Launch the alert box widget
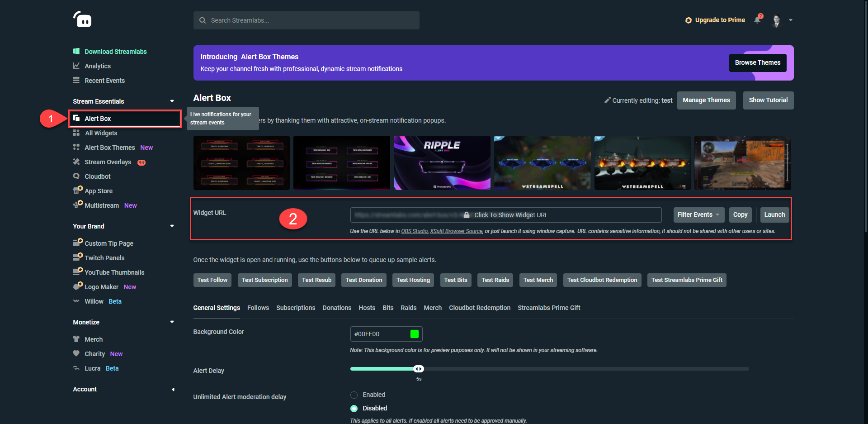Image resolution: width=868 pixels, height=424 pixels. pos(774,214)
